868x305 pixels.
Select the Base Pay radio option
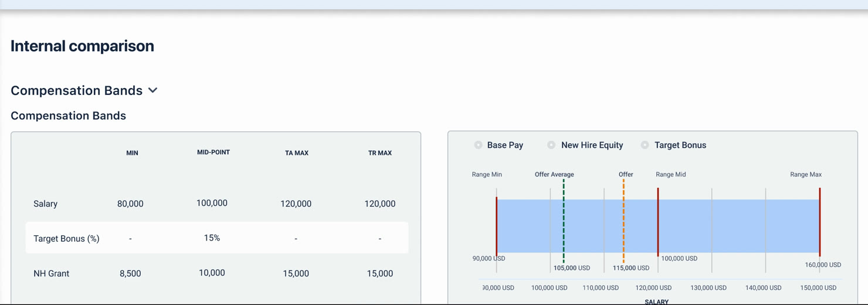pos(478,145)
